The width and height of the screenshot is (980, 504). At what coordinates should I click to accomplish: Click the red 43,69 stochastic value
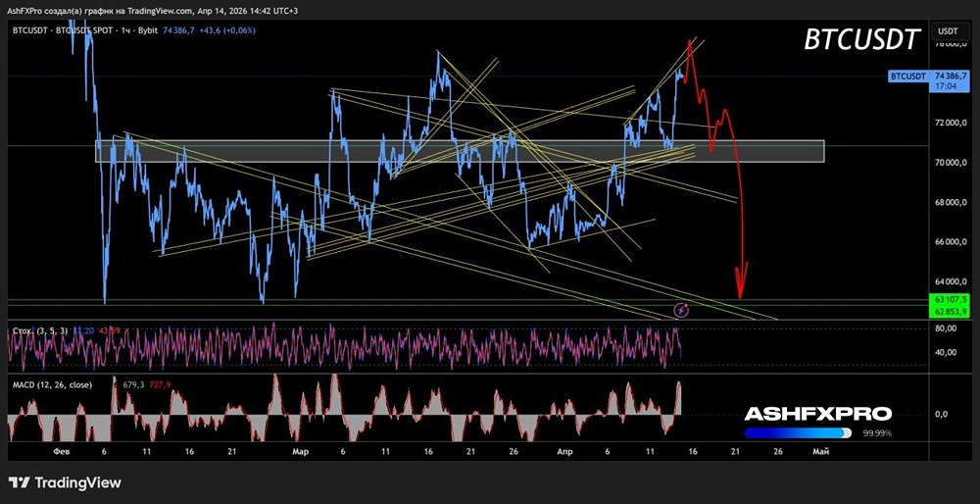coord(109,328)
